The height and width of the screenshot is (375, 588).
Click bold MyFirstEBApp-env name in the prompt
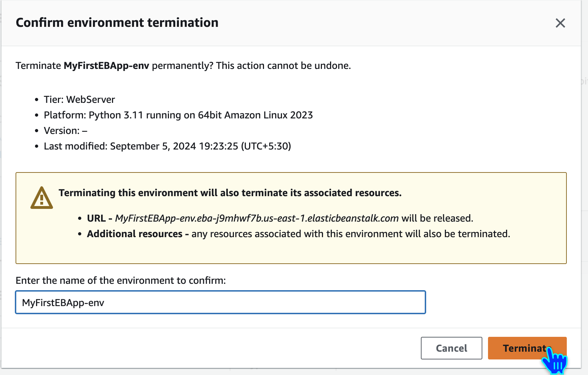pyautogui.click(x=106, y=66)
